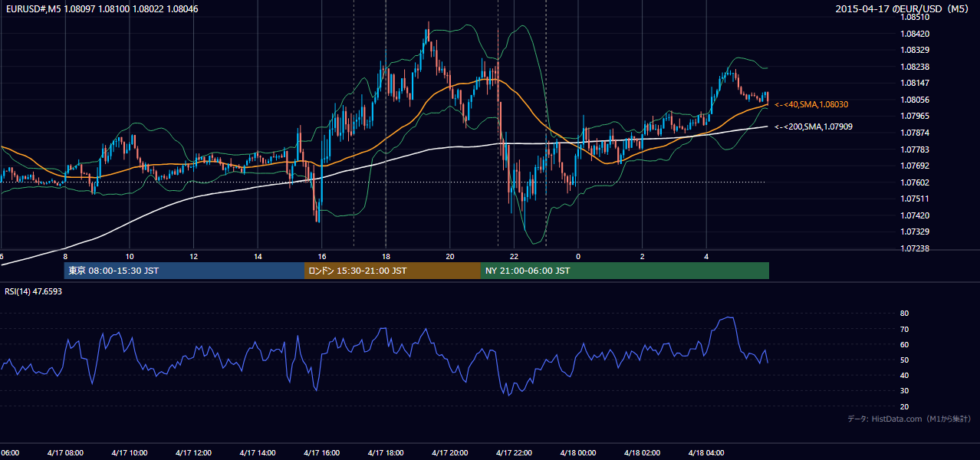
Task: Click hour tick 20 under the price chart
Action: (450, 256)
